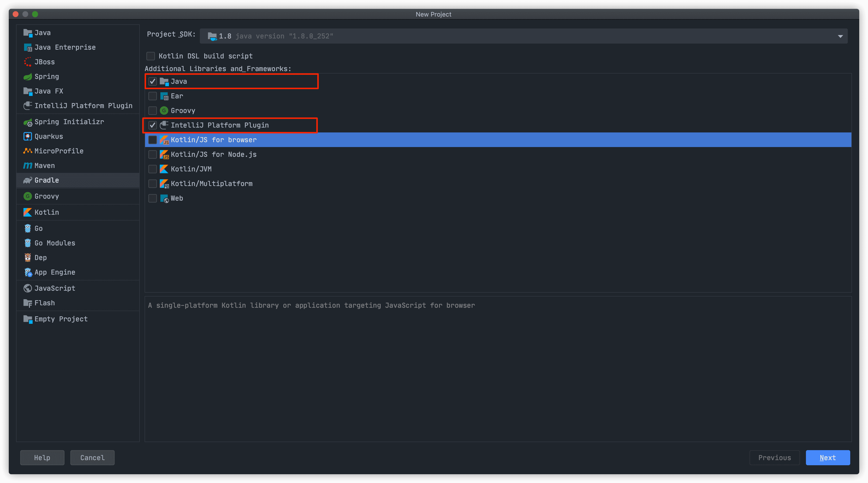868x483 pixels.
Task: Select Kotlin/Multiplatform row in frameworks list
Action: (x=211, y=184)
